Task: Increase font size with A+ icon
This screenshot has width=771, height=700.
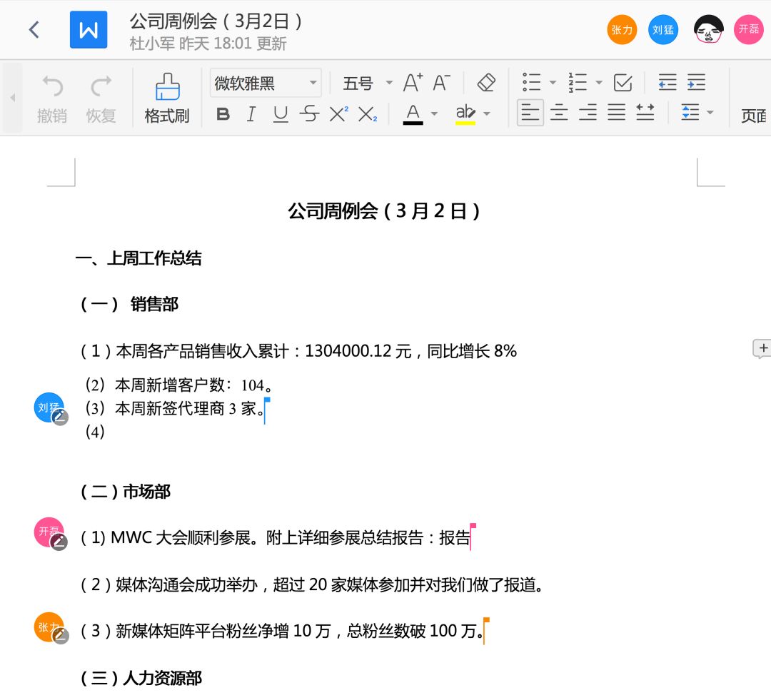Action: tap(413, 83)
